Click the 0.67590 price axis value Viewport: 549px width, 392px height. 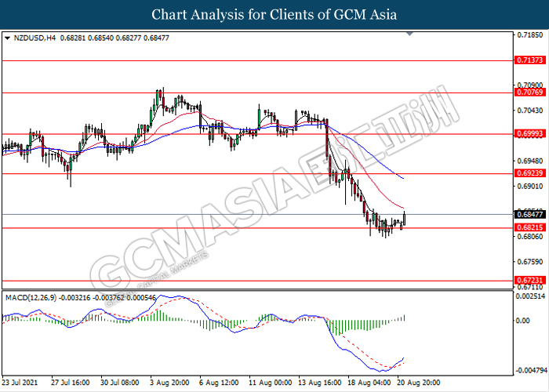click(x=530, y=262)
